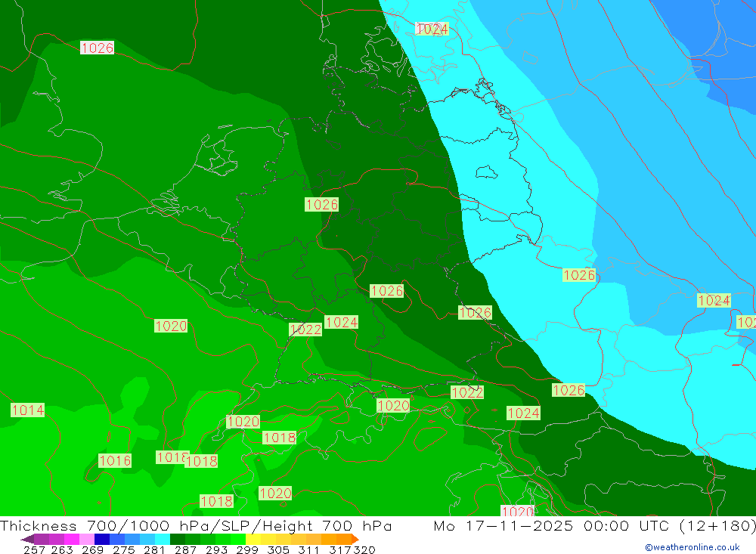Click the legend value 311
This screenshot has width=756, height=554.
pyautogui.click(x=308, y=549)
